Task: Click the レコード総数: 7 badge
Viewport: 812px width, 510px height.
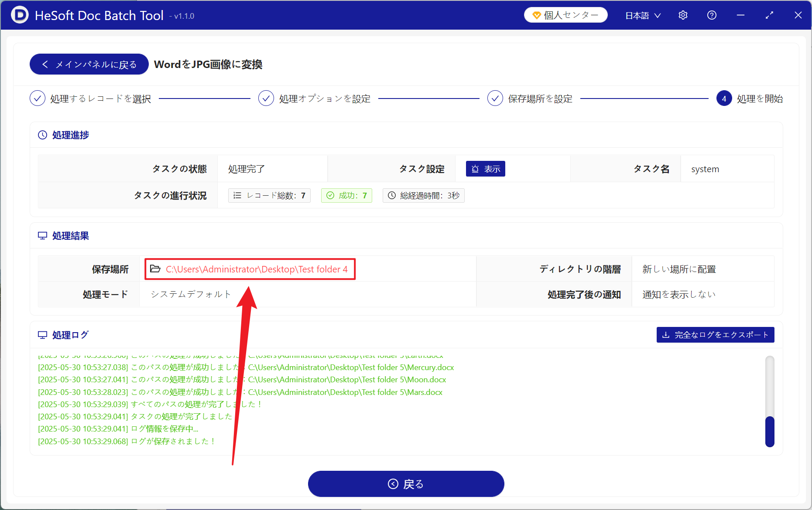Action: tap(269, 196)
